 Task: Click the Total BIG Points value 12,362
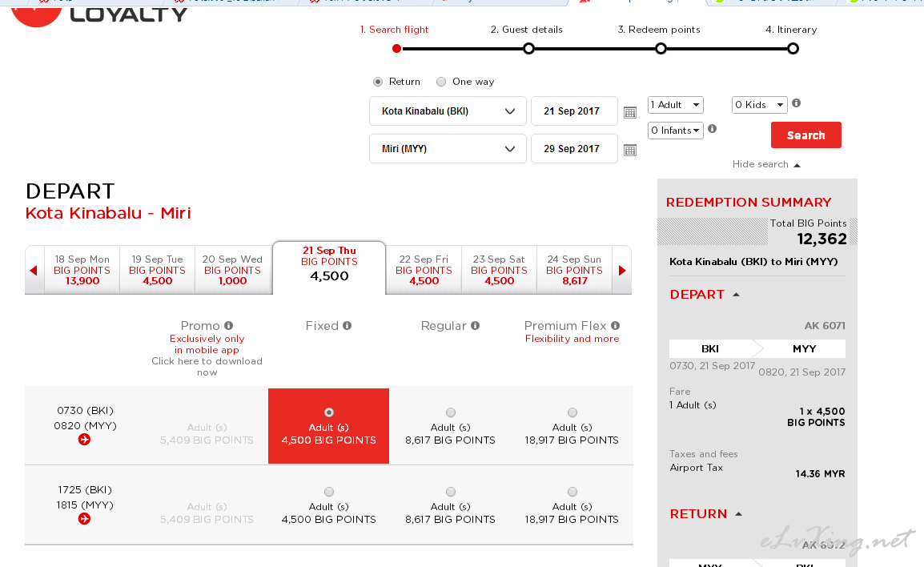pyautogui.click(x=822, y=239)
